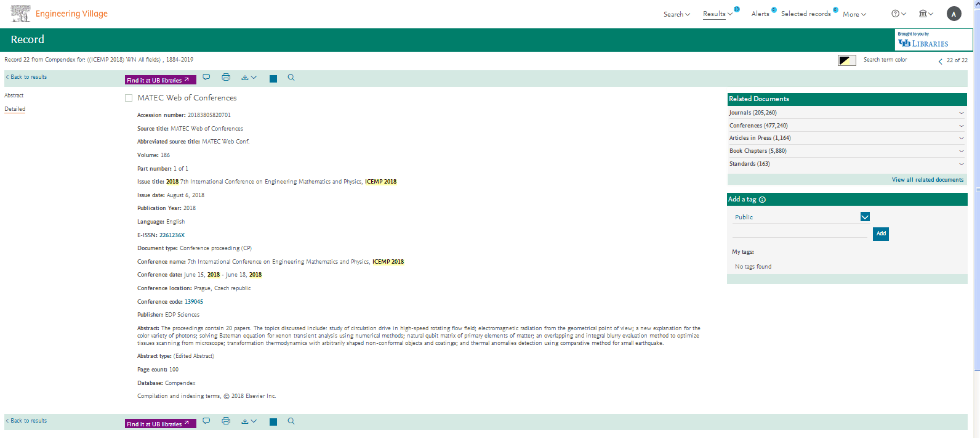Screen dimensions: 980x438
Task: Open the More menu in the header
Action: (854, 14)
